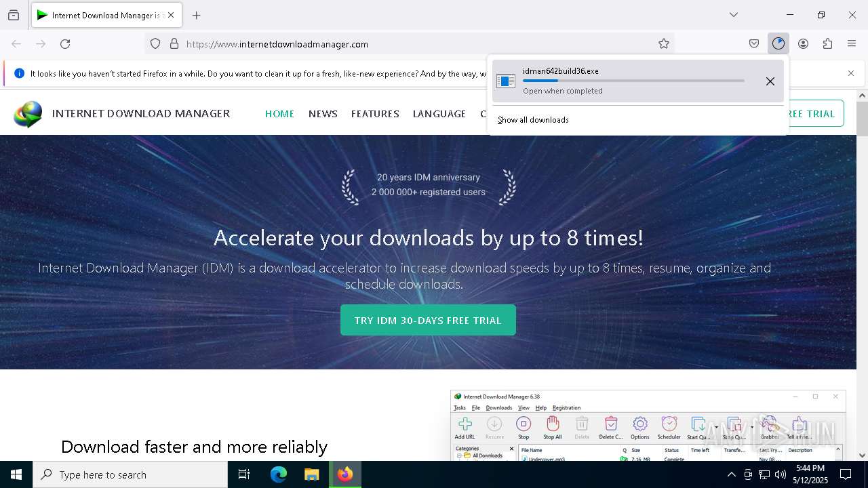868x488 pixels.
Task: Open the network tray icon
Action: coord(764,474)
